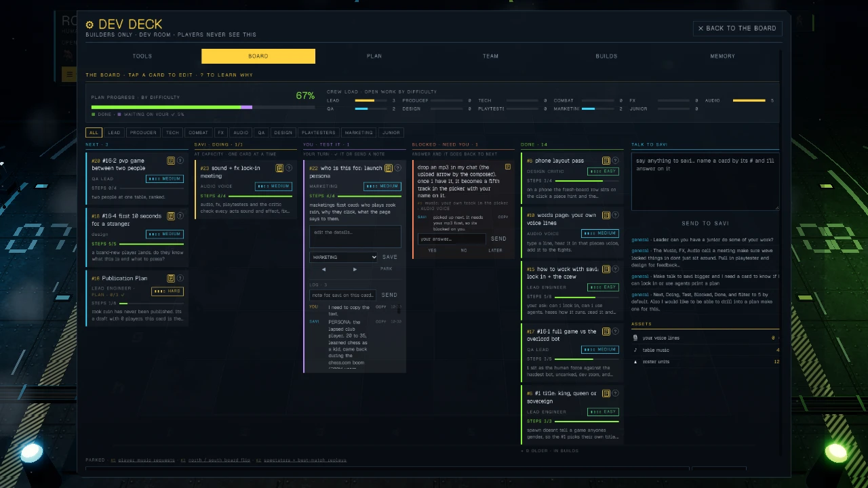Open notes icon on card #22 launch persona
Image resolution: width=868 pixels, height=488 pixels.
pyautogui.click(x=389, y=168)
